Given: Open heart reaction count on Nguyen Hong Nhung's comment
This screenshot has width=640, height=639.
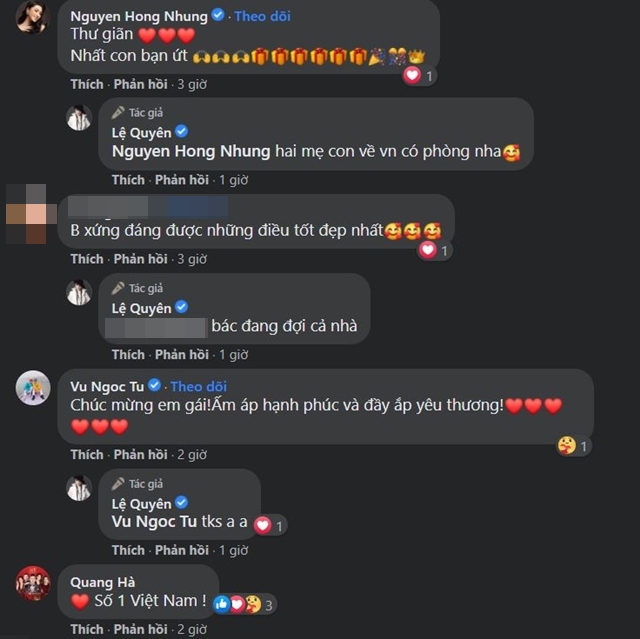Looking at the screenshot, I should point(420,75).
